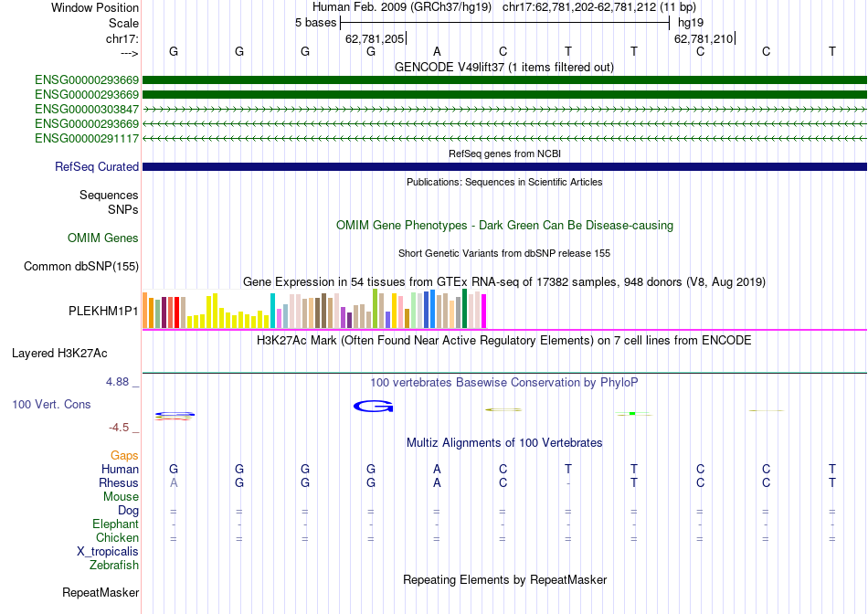Click the ENSG00000303847 gene label
The height and width of the screenshot is (614, 868).
tap(87, 109)
